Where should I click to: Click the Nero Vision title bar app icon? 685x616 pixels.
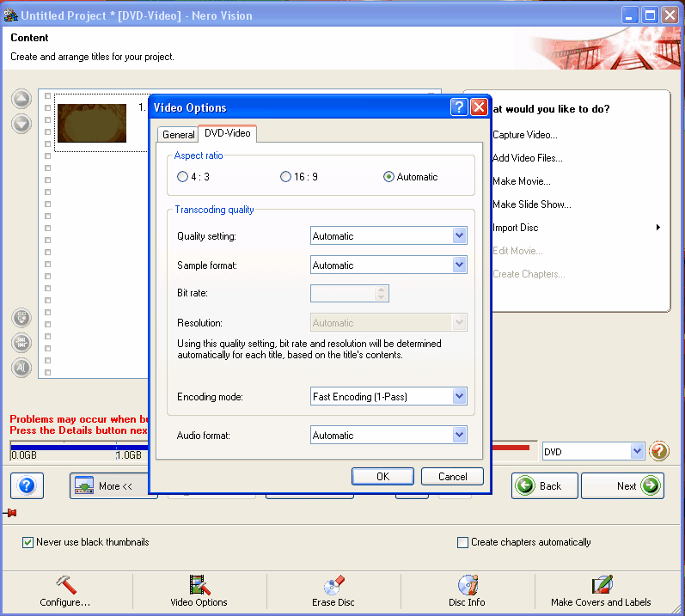pos(10,15)
